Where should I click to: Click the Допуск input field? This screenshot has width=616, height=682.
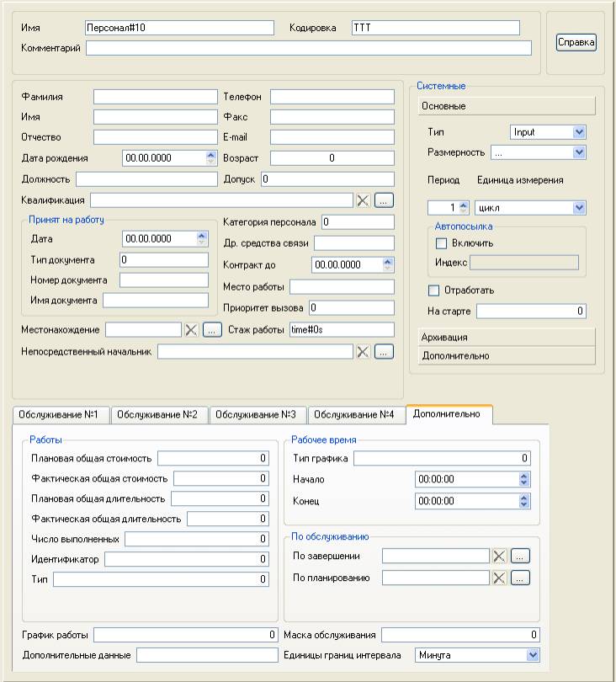(x=328, y=178)
